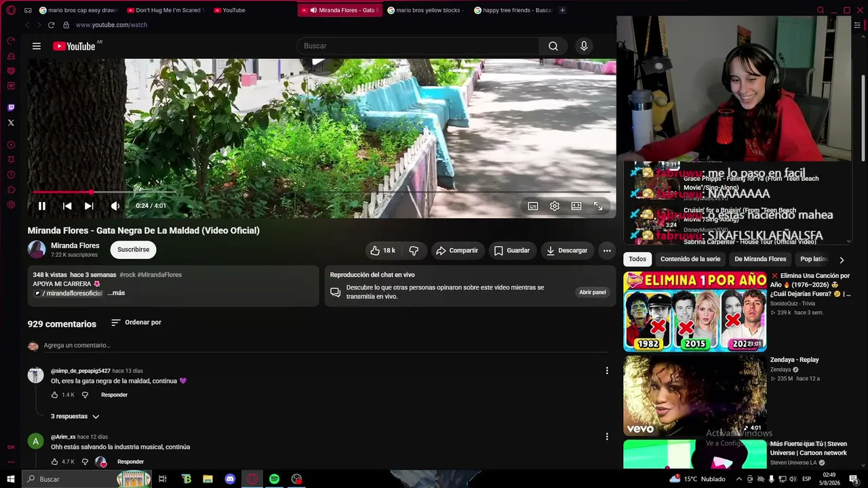Select the Todos filter chip

[x=637, y=259]
